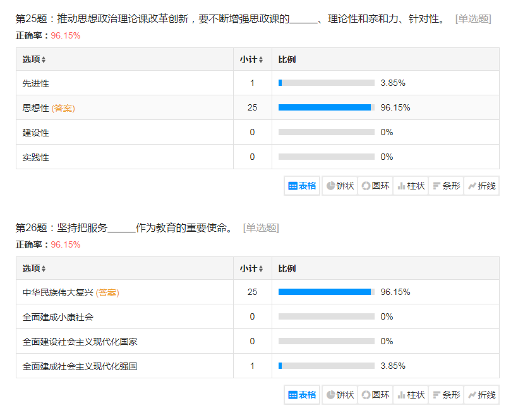Switch question 26 to pie chart view

point(339,395)
